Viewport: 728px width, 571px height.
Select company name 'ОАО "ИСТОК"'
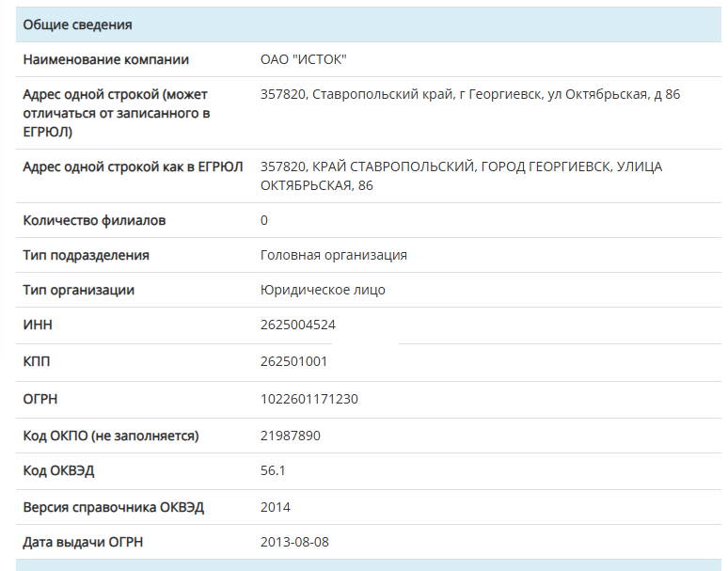click(304, 59)
